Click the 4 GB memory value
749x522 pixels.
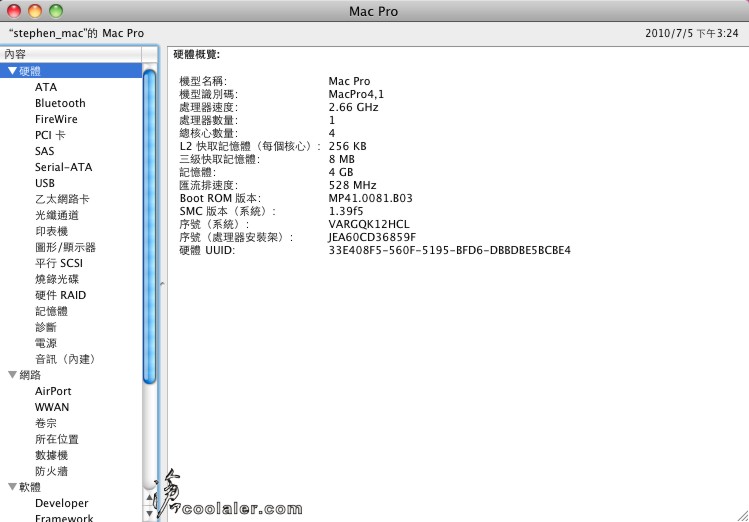click(341, 172)
